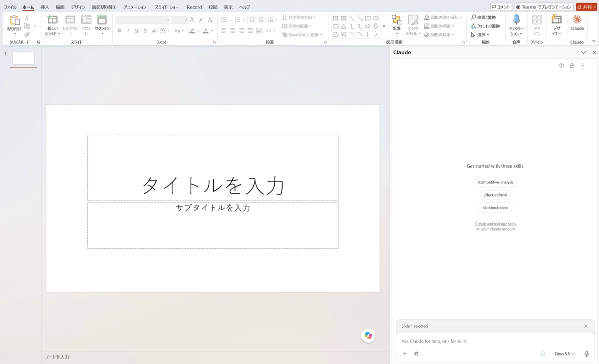Click the plus attach icon in Claude input

pyautogui.click(x=405, y=354)
